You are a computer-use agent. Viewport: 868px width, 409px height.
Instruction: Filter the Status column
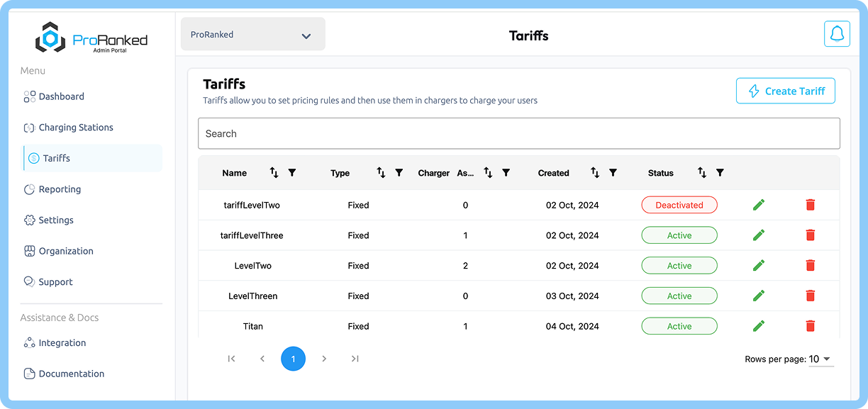click(x=720, y=172)
